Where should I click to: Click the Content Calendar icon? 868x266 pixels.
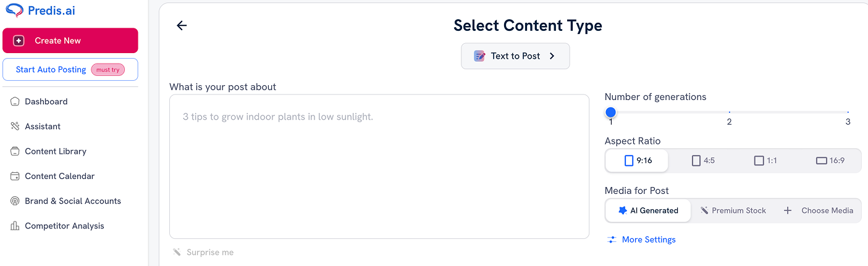pos(15,176)
